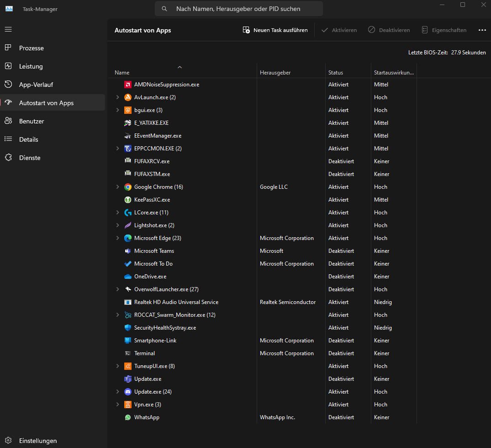Expand the bgui.exe (3) group

[x=118, y=110]
